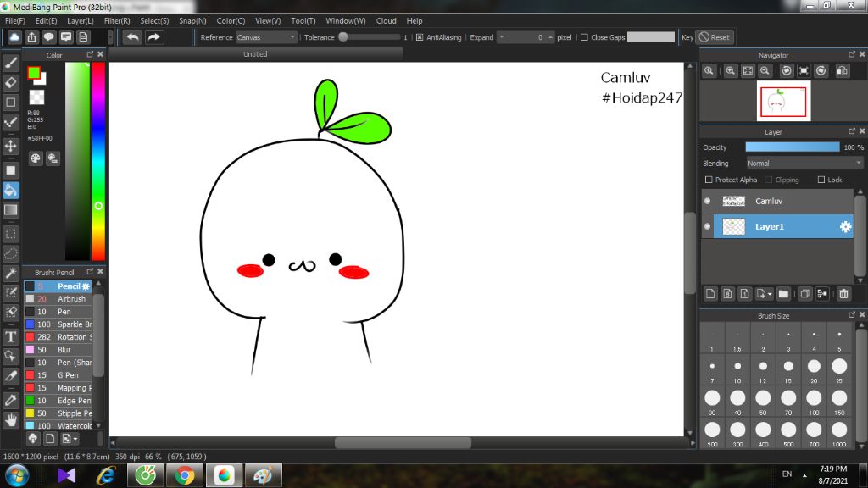Viewport: 868px width, 488px height.
Task: Open the Pencil brush settings gear
Action: [x=86, y=286]
